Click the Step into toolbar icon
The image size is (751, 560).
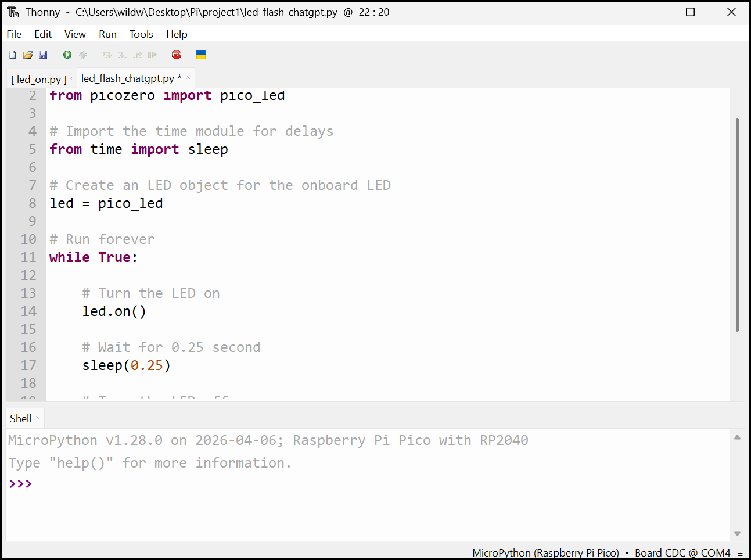click(x=122, y=55)
